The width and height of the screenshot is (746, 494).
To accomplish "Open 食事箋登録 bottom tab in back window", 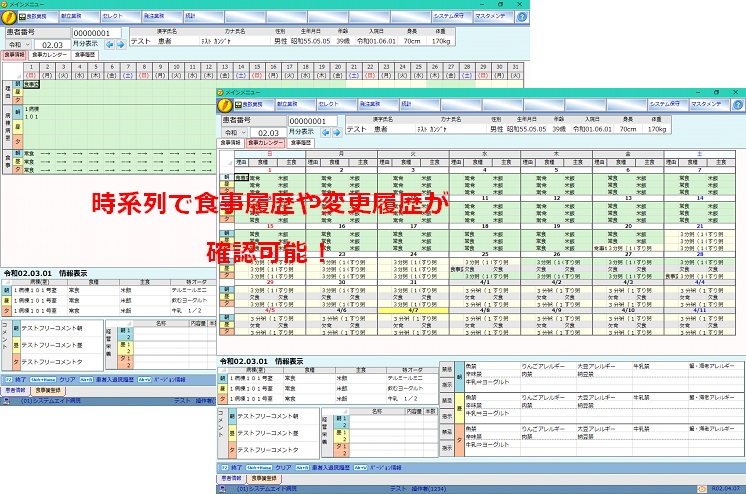I will click(x=48, y=390).
